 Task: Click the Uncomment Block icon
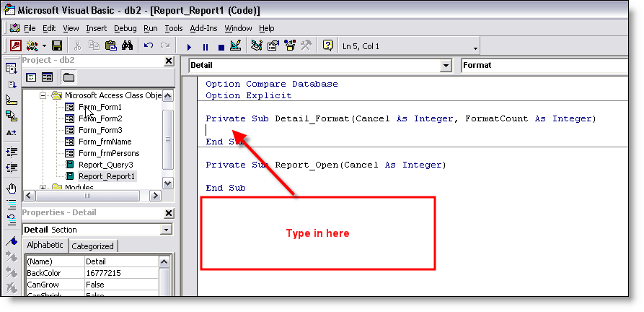[12, 220]
